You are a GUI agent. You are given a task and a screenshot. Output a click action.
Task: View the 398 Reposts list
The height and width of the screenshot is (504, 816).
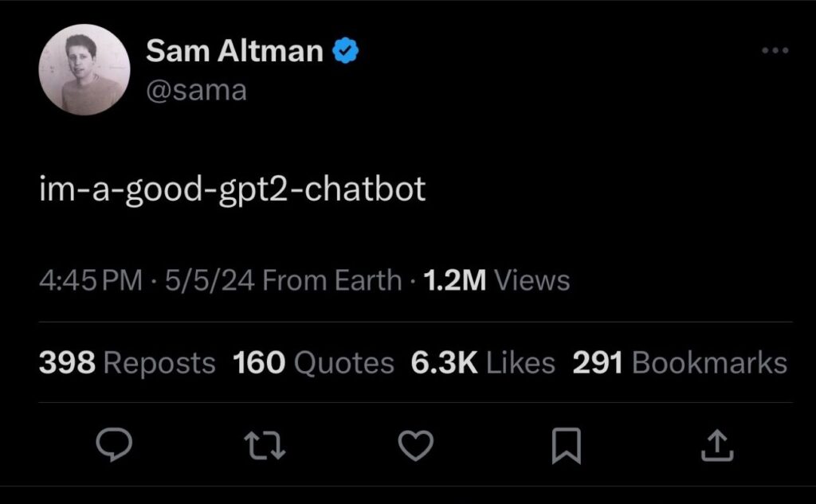(x=127, y=363)
